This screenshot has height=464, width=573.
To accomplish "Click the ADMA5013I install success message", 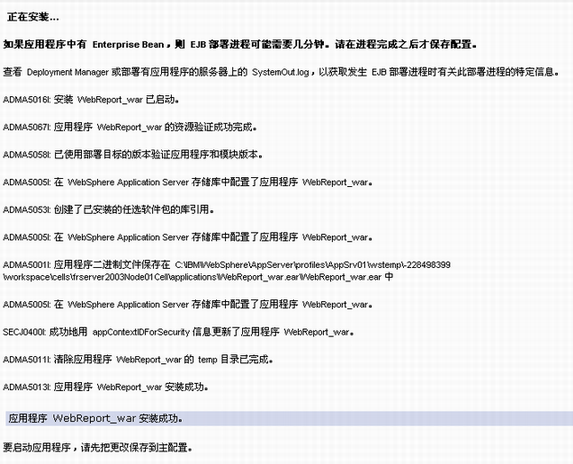I will (106, 387).
